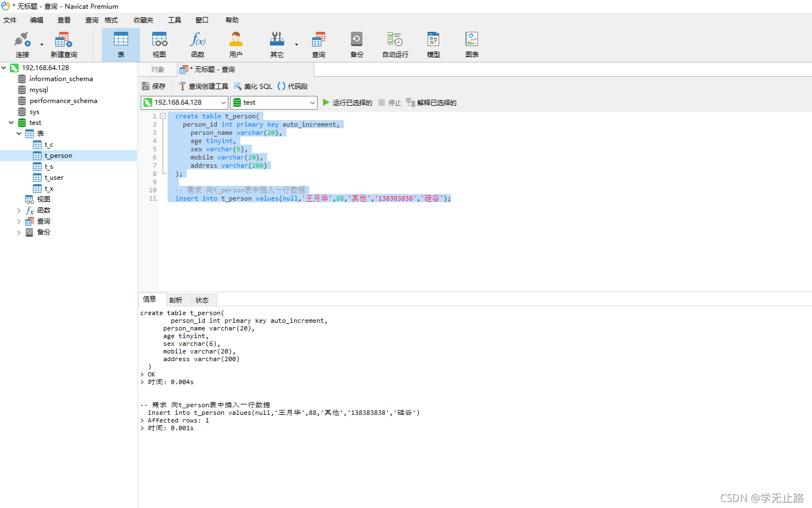
Task: Select the Views node in tree
Action: click(43, 199)
